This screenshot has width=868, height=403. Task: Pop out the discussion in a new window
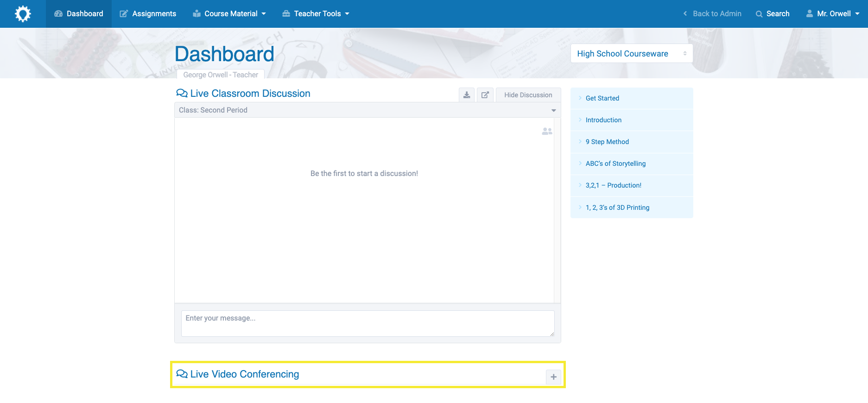(x=485, y=95)
